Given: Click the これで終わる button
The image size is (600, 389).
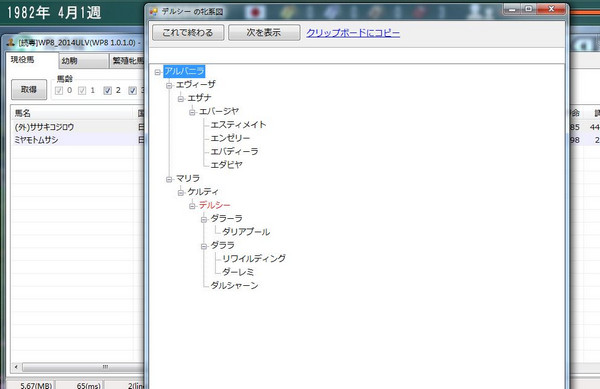Looking at the screenshot, I should pyautogui.click(x=188, y=33).
